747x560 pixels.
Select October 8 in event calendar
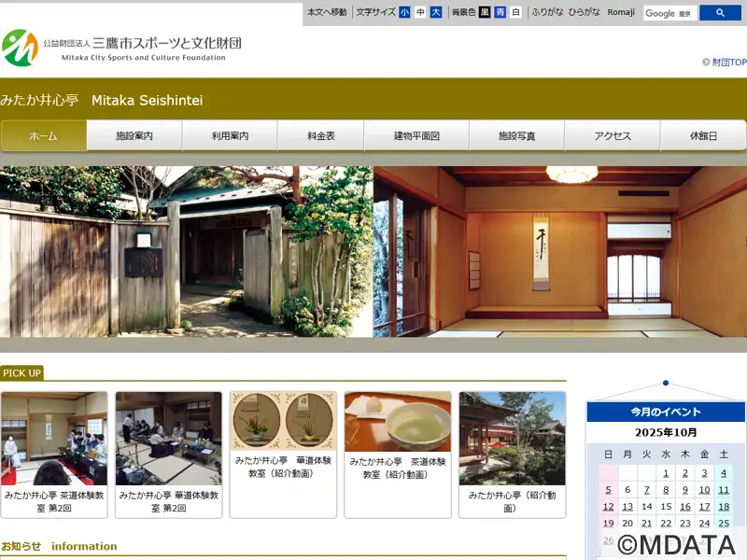[666, 489]
